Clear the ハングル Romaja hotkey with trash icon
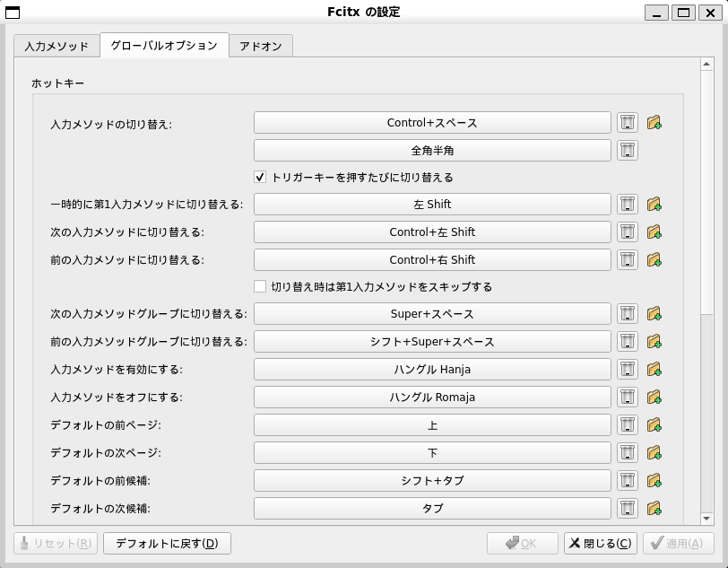Image resolution: width=728 pixels, height=568 pixels. click(628, 397)
